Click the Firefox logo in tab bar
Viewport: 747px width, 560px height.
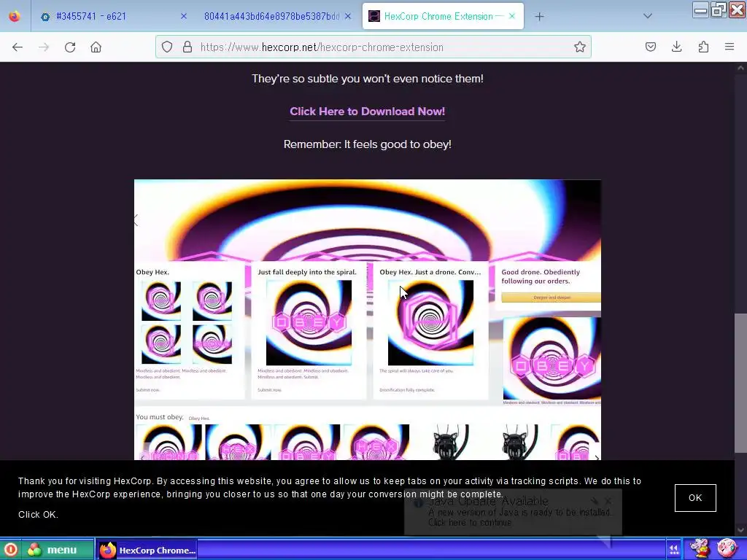coord(15,16)
